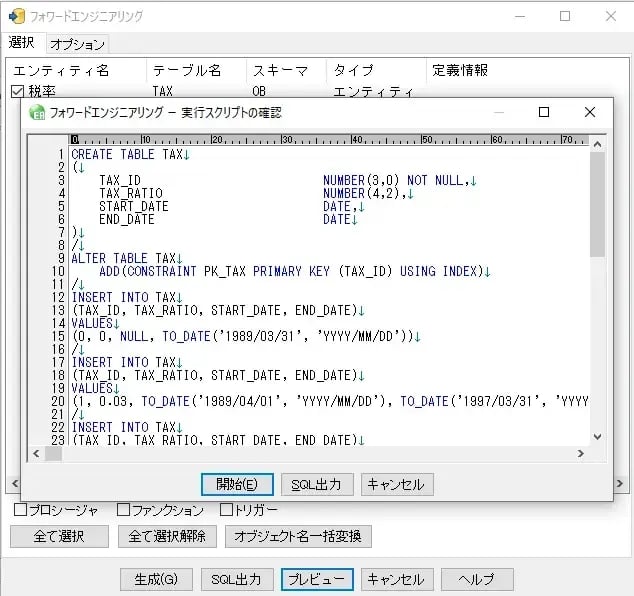Click the vertical scrollbar up arrow
This screenshot has width=634, height=596.
(x=597, y=143)
